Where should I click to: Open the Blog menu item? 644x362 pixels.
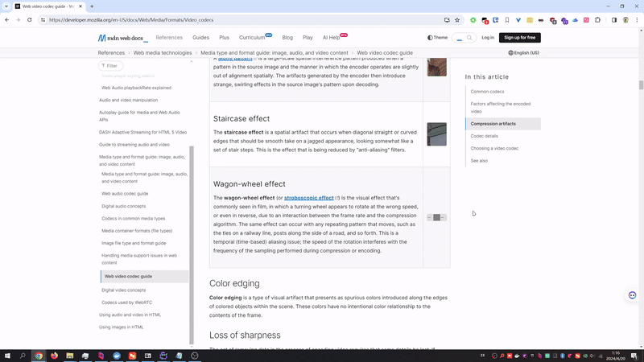pyautogui.click(x=286, y=38)
